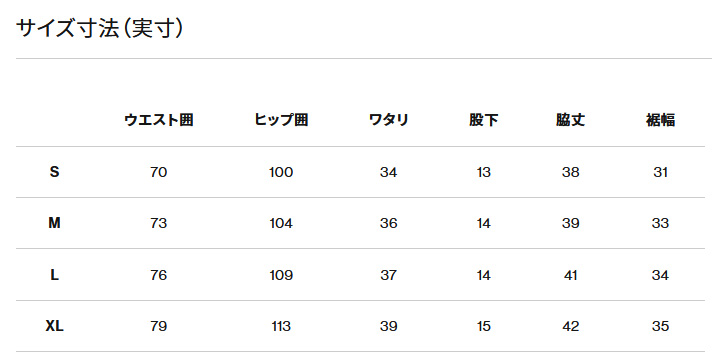Click inseam value 15 in XL row
The image size is (712, 362).
pyautogui.click(x=484, y=326)
